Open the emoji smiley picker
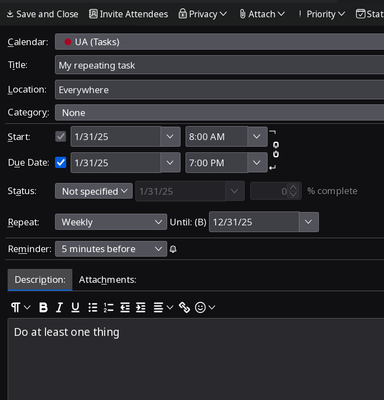The image size is (384, 400). (205, 307)
